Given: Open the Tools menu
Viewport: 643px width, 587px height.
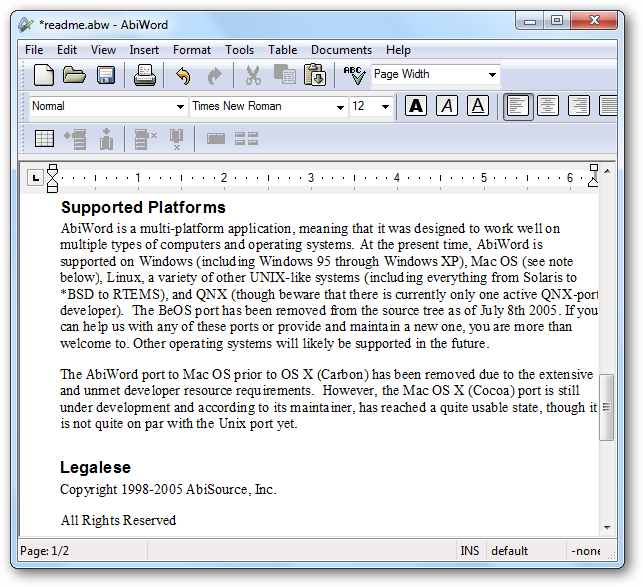Looking at the screenshot, I should point(239,50).
